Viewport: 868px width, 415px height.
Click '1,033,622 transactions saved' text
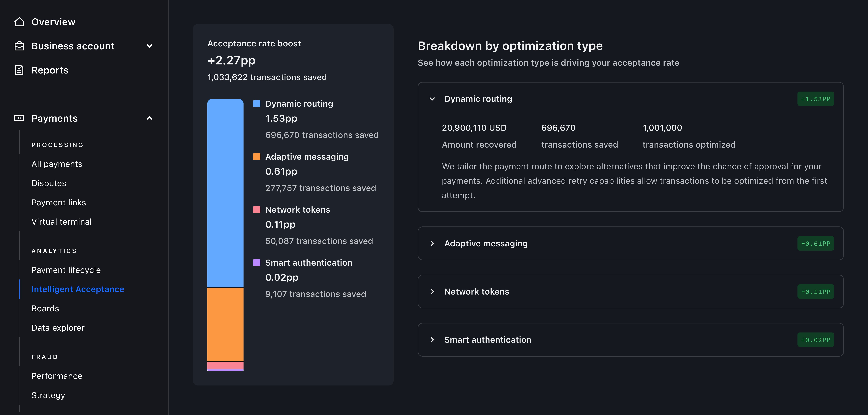pos(267,77)
